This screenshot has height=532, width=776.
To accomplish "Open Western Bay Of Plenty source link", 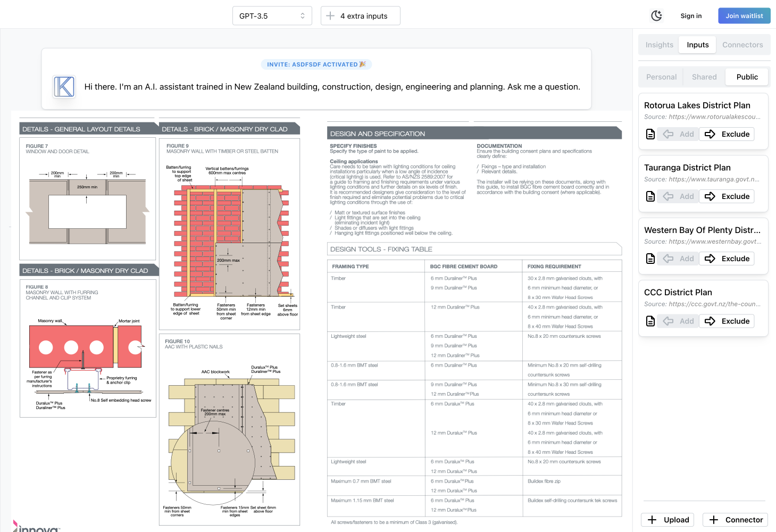I will [703, 242].
